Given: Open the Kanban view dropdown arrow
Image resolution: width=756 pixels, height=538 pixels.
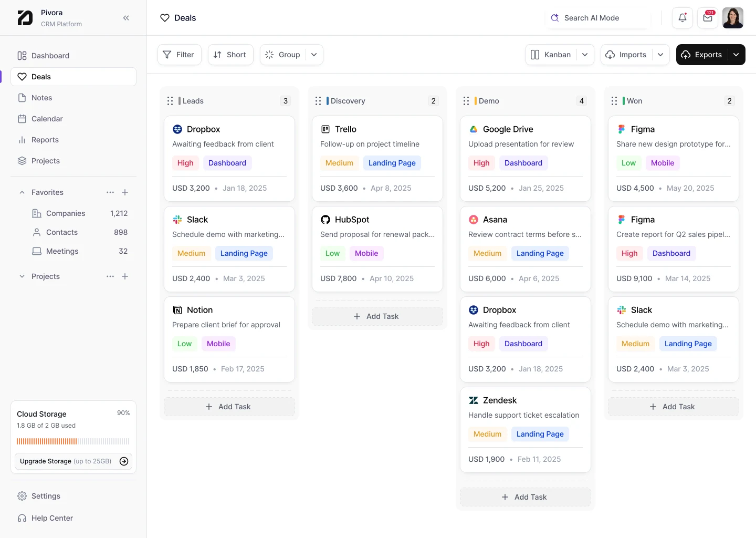Looking at the screenshot, I should coord(585,55).
